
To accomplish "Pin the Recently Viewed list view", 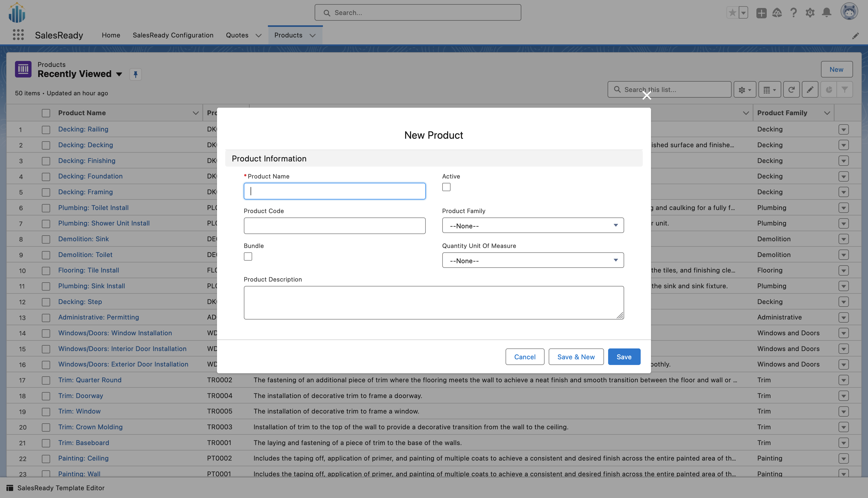I will point(135,74).
